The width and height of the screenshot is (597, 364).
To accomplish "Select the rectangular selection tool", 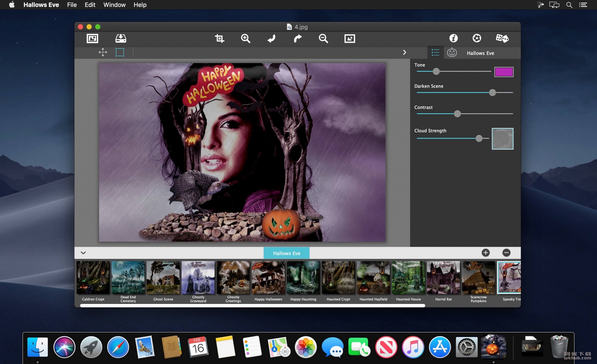I will 120,52.
